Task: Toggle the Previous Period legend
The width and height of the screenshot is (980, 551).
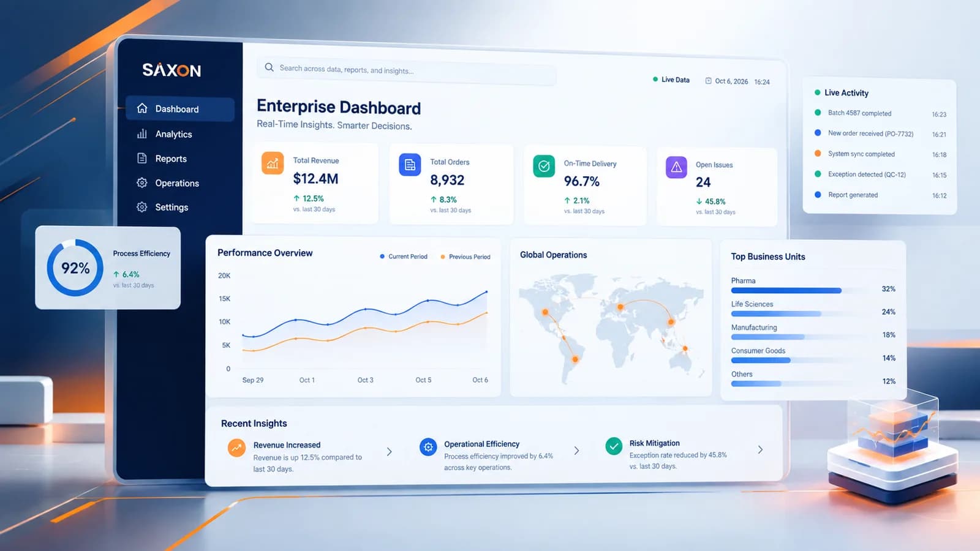Action: point(466,257)
